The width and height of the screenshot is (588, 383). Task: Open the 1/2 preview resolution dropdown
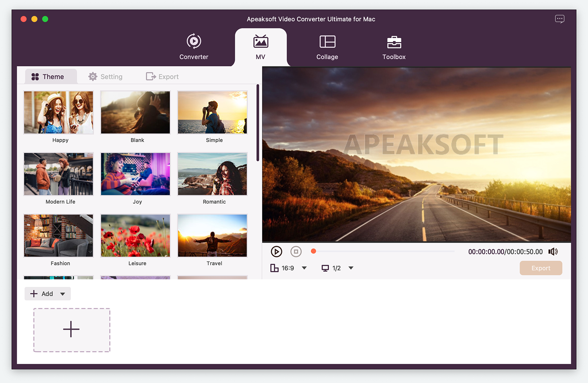351,268
